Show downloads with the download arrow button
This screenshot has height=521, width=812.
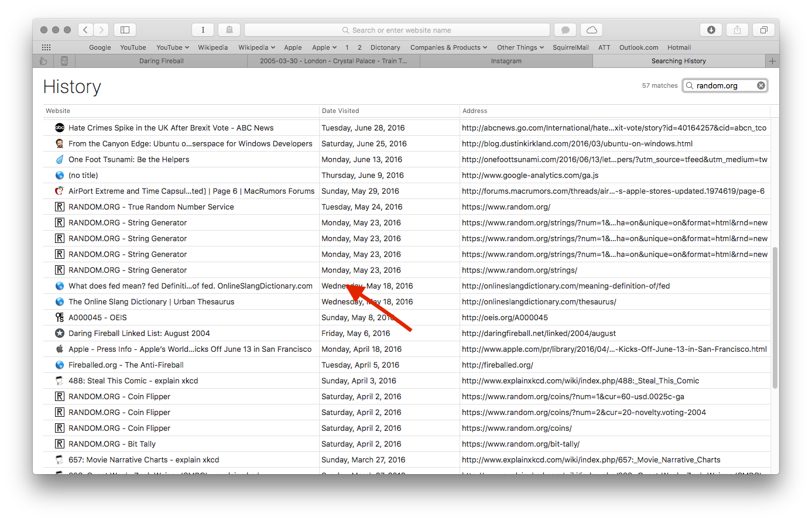(x=711, y=30)
